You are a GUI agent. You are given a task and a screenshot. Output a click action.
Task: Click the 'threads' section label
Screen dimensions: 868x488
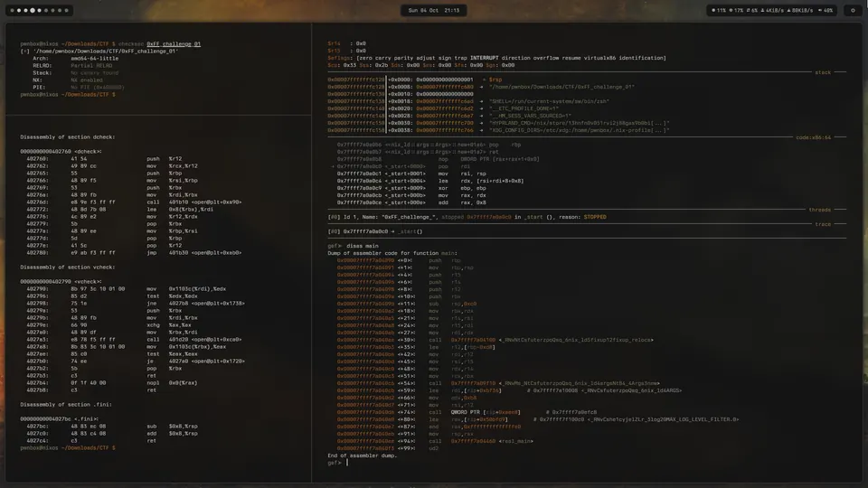[819, 210]
